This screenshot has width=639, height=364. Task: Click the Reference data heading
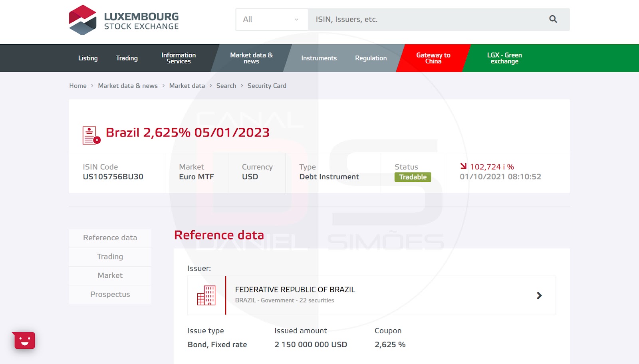click(219, 235)
